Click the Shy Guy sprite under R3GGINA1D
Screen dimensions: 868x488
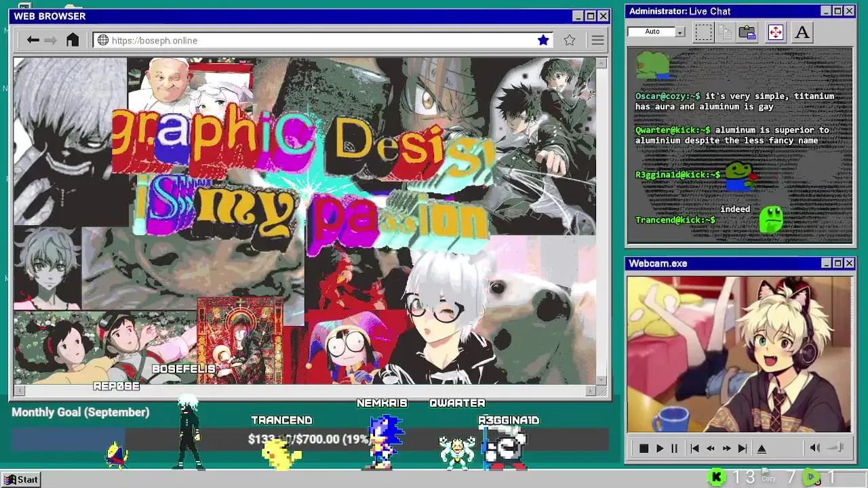505,449
